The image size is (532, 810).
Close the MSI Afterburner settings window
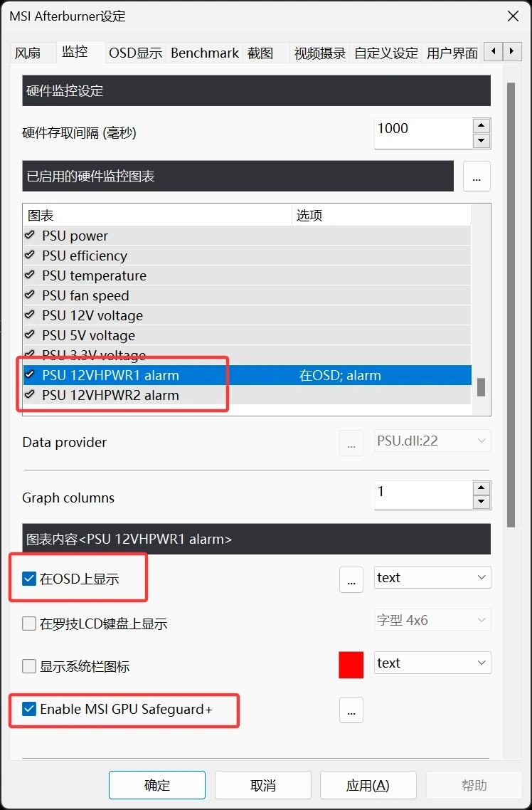click(x=513, y=16)
